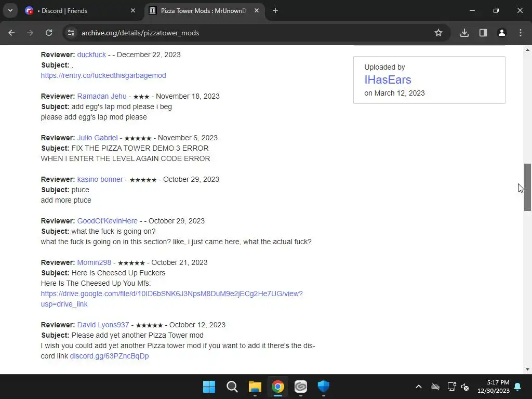Open reviewer David Lyons937's profile
Screen dimensions: 532x399
103,325
